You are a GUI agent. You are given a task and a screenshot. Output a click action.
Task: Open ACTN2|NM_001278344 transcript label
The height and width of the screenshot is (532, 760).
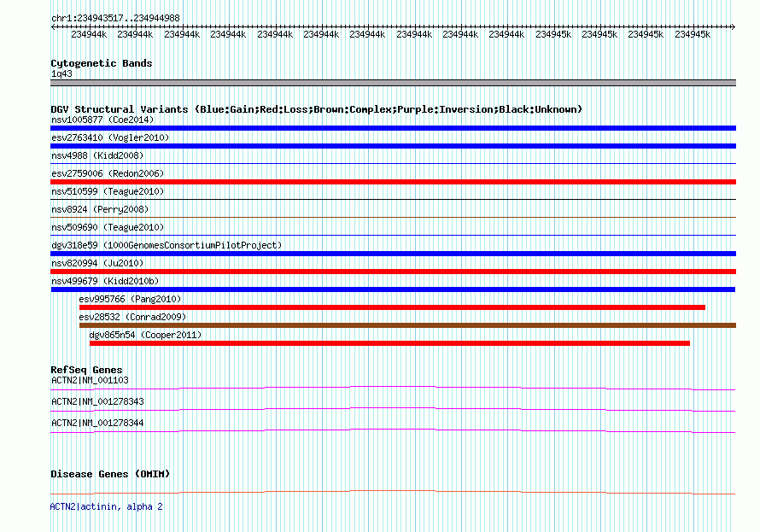[97, 423]
